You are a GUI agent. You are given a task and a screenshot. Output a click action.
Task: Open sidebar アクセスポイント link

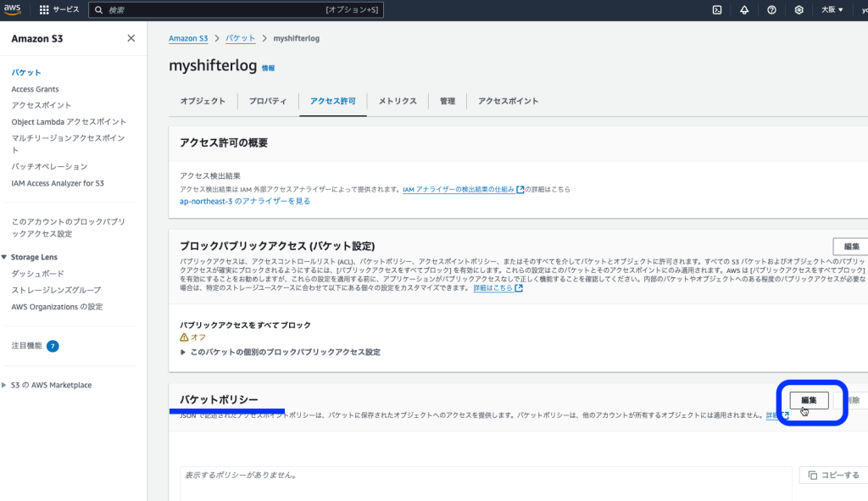click(41, 105)
